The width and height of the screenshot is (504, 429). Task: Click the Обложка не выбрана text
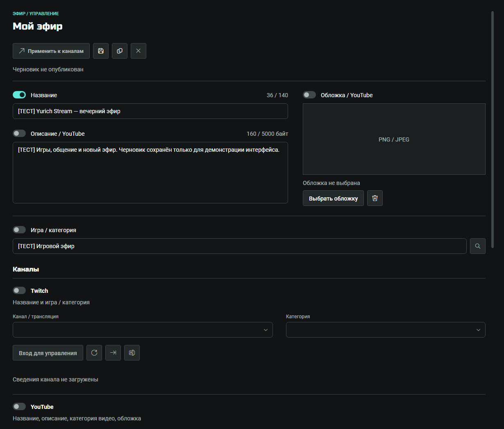pos(331,183)
